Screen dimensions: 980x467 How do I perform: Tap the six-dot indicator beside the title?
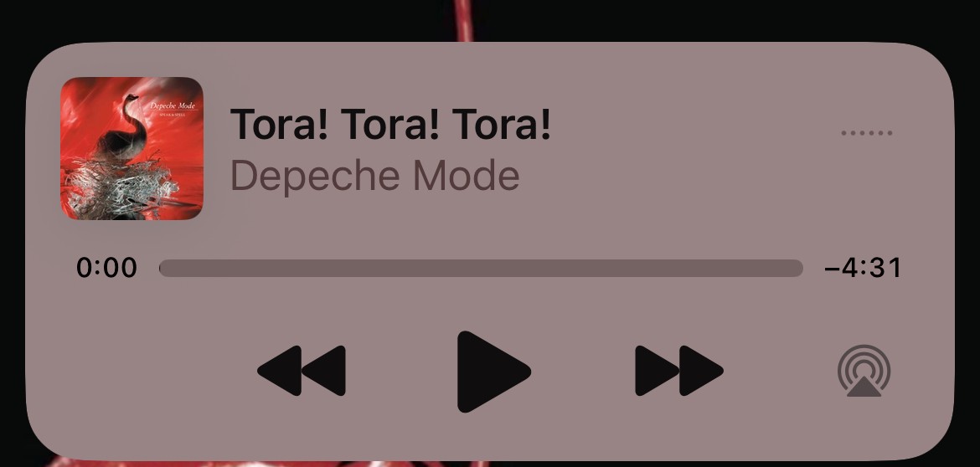pos(867,133)
